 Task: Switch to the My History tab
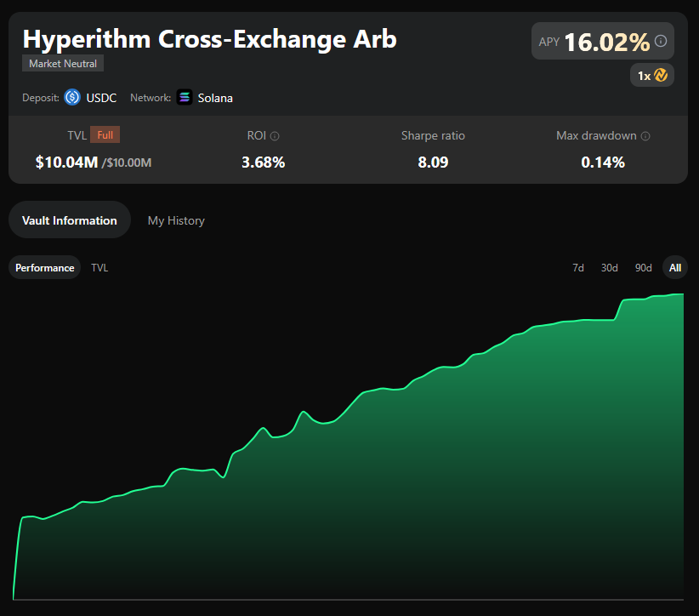coord(176,220)
